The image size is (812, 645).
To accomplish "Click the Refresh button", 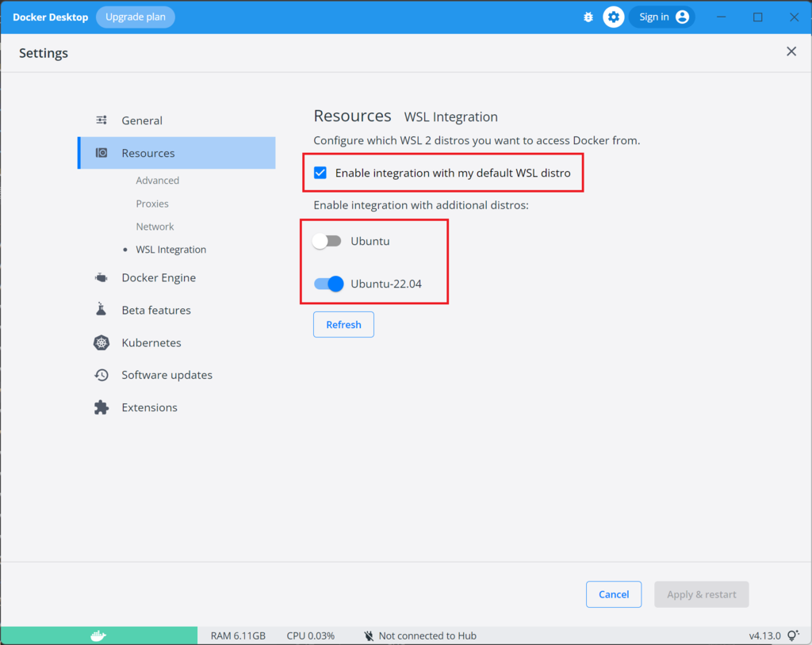I will point(343,325).
